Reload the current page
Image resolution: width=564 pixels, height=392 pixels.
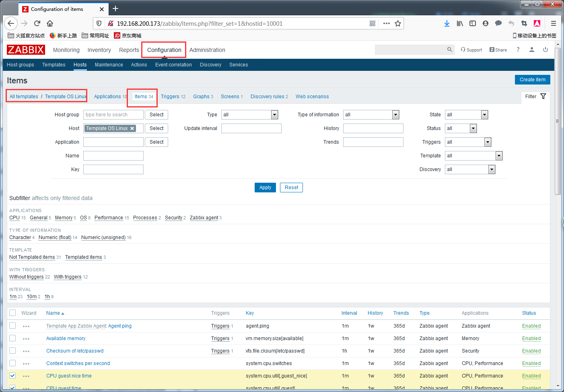pos(37,23)
